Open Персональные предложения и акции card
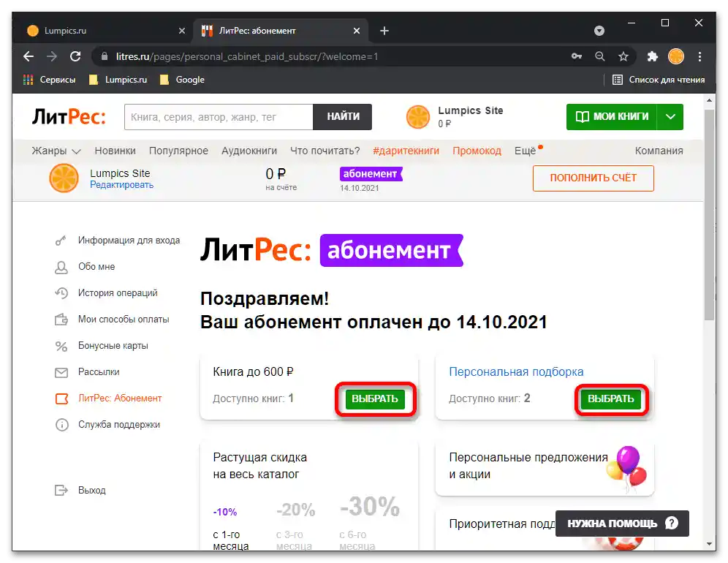Image resolution: width=728 pixels, height=563 pixels. point(545,466)
